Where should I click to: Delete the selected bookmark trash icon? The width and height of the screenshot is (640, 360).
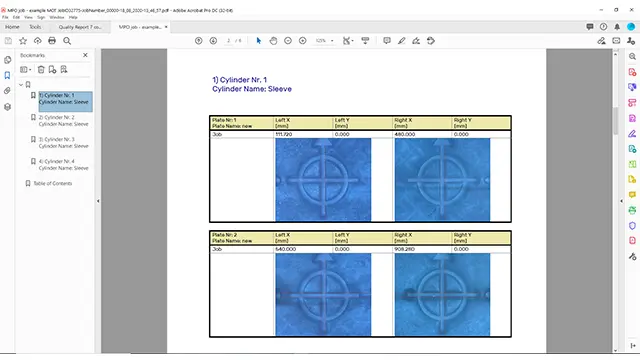click(x=41, y=70)
